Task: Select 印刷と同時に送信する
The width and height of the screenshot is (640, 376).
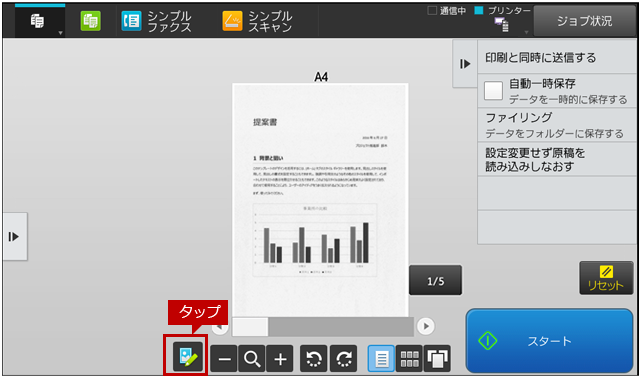Action: coord(557,58)
